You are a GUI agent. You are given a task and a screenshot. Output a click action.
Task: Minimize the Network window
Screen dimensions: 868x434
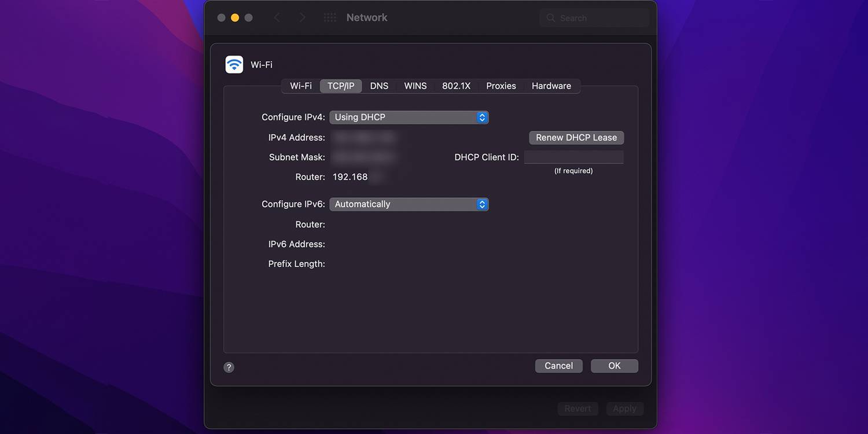(x=235, y=18)
